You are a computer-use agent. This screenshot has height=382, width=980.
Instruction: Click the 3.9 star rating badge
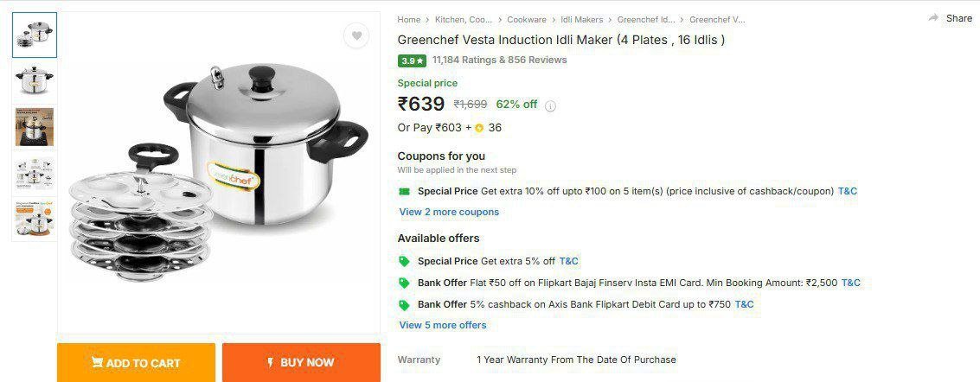click(412, 60)
